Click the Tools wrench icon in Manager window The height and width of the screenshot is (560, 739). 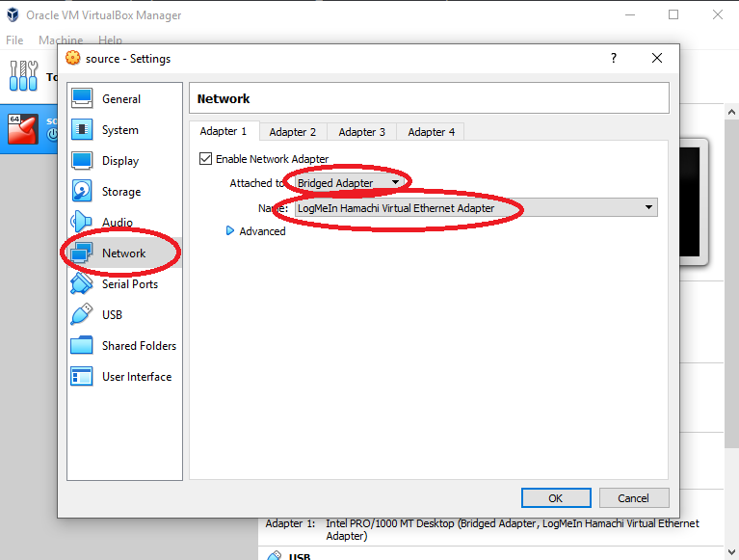pos(23,75)
